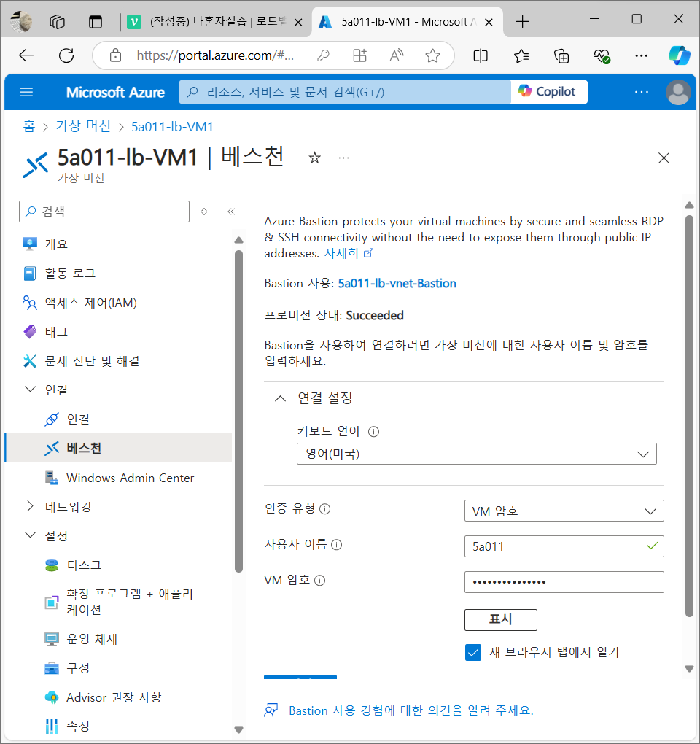Open the Edge Copilot sidebar icon

click(679, 55)
